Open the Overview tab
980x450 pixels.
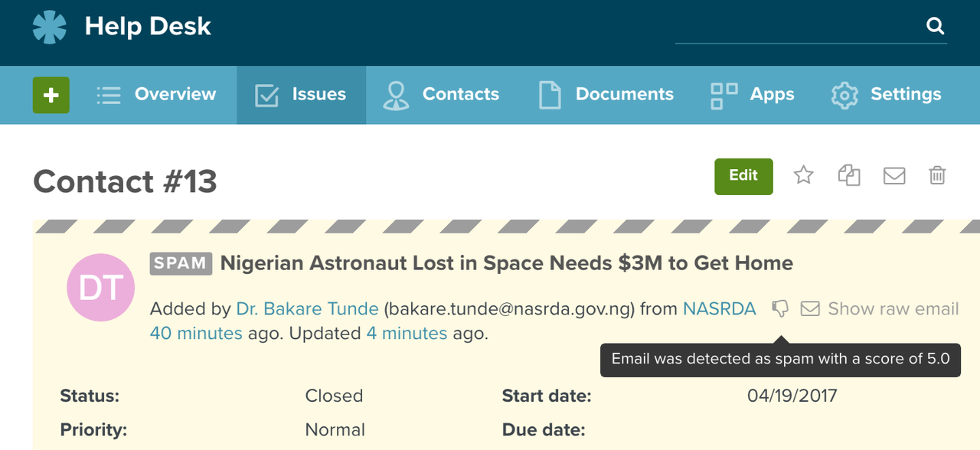pyautogui.click(x=156, y=95)
